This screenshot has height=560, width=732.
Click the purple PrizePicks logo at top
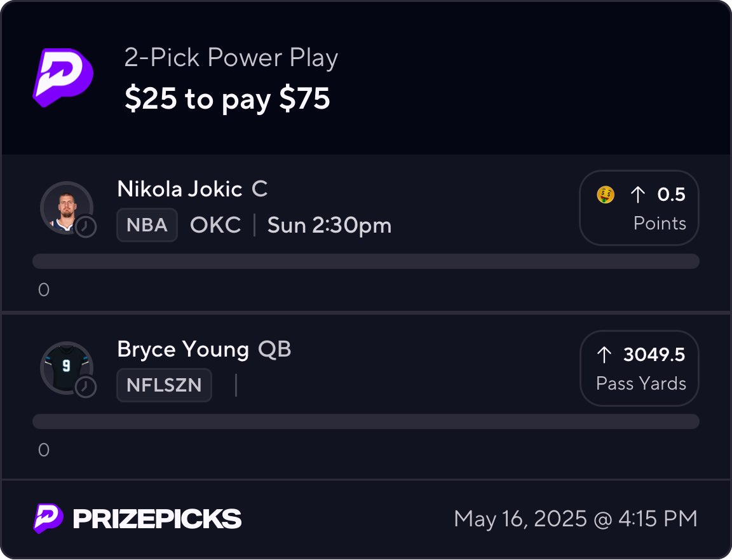pyautogui.click(x=63, y=77)
